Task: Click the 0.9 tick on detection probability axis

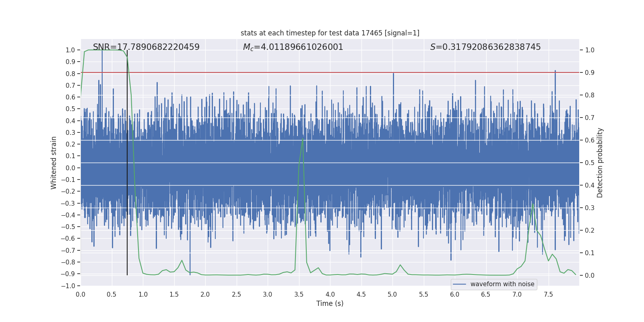Action: tap(589, 73)
